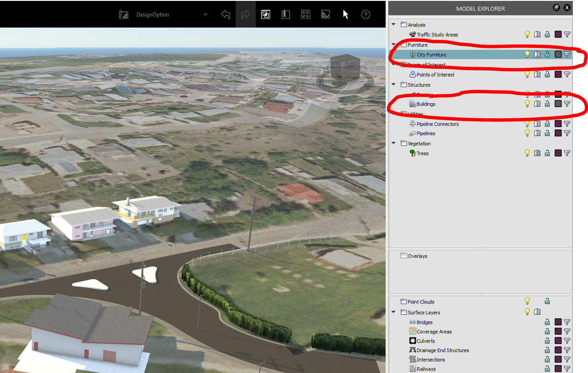588x373 pixels.
Task: Toggle visibility bulb for City Furniture
Action: tap(527, 54)
